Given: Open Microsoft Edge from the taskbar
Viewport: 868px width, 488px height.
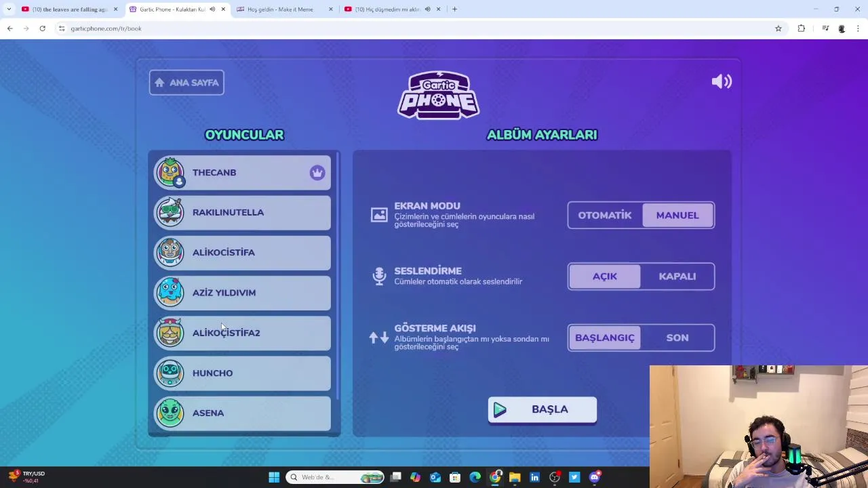Looking at the screenshot, I should 475,477.
